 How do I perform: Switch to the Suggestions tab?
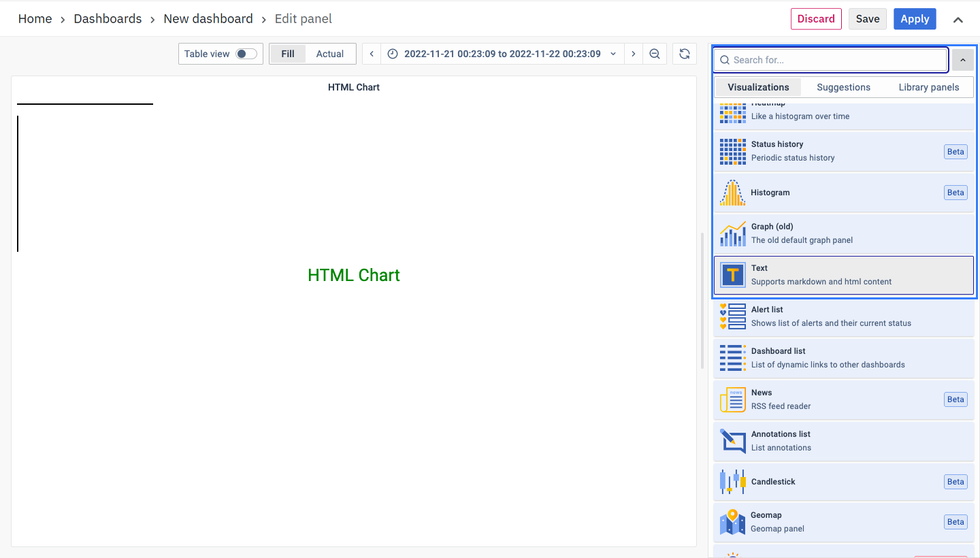pyautogui.click(x=843, y=87)
